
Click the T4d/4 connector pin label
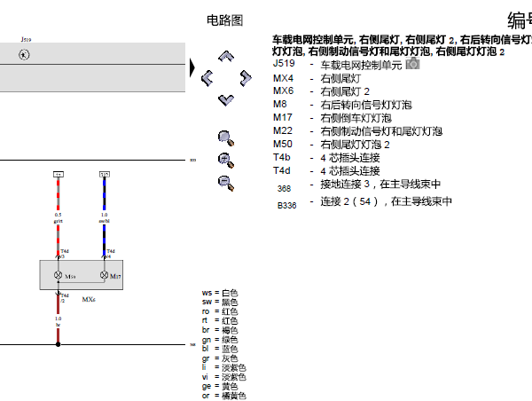click(111, 254)
